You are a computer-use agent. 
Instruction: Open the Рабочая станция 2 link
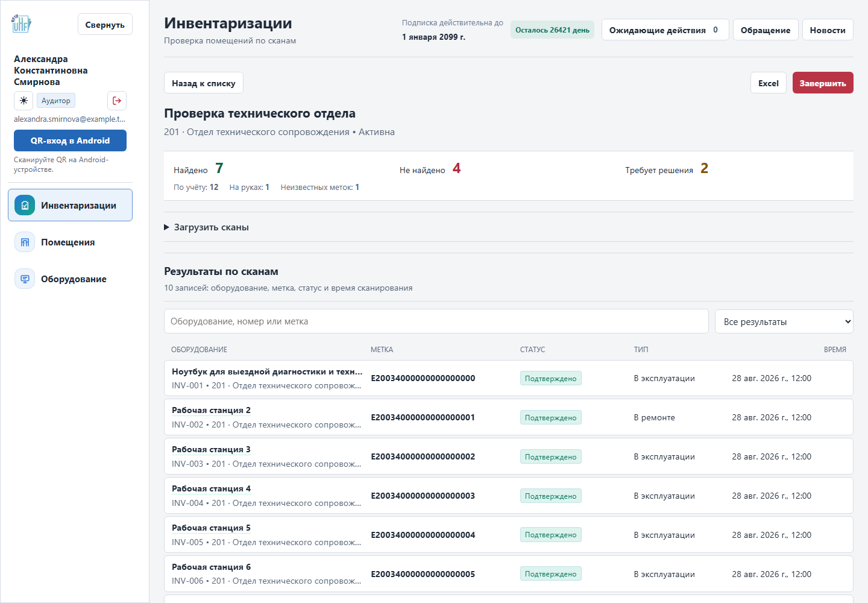[x=211, y=410]
